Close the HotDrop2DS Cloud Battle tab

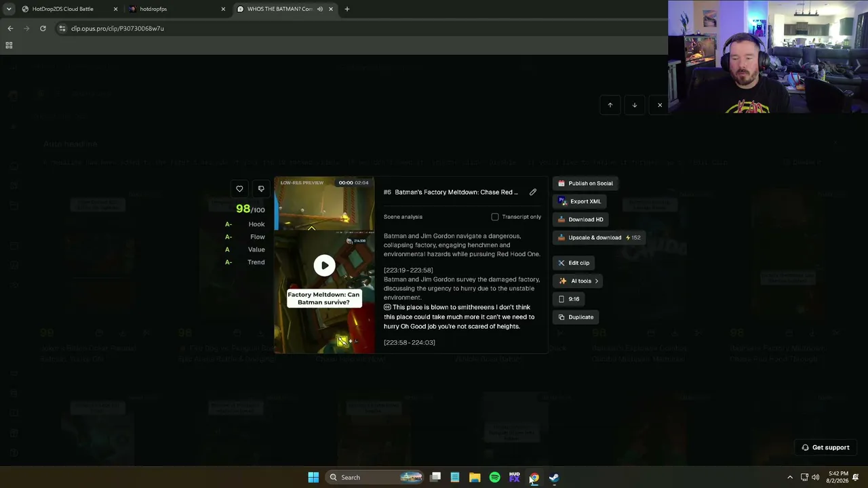[115, 9]
